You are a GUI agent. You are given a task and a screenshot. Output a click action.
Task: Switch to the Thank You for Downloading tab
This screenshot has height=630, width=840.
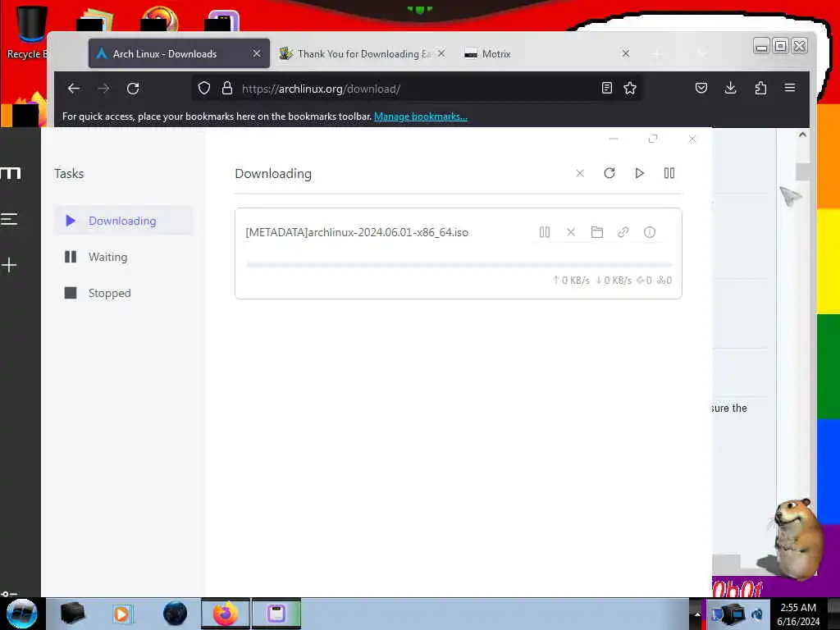363,53
